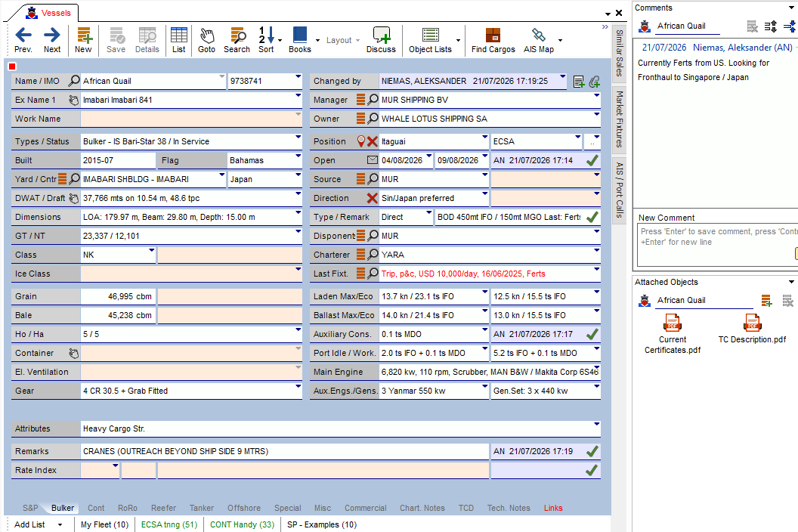Clear Position with red X
The image size is (798, 532).
click(373, 141)
